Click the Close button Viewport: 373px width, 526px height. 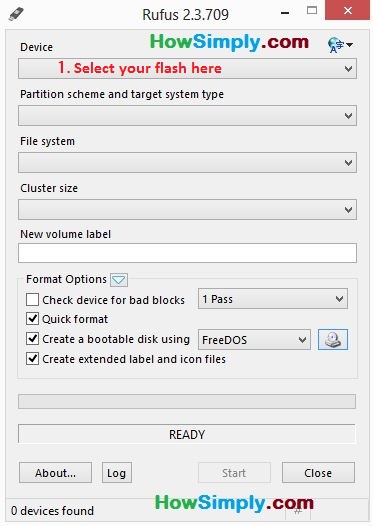click(x=318, y=473)
